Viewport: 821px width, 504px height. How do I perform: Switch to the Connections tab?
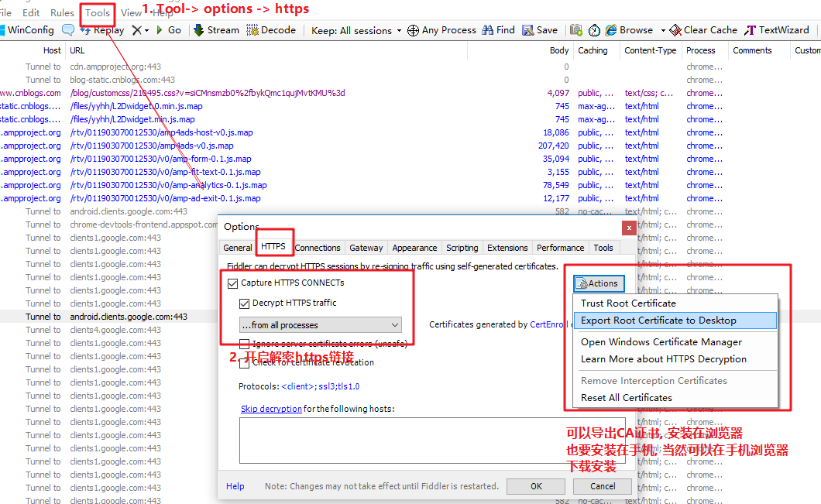pos(318,248)
